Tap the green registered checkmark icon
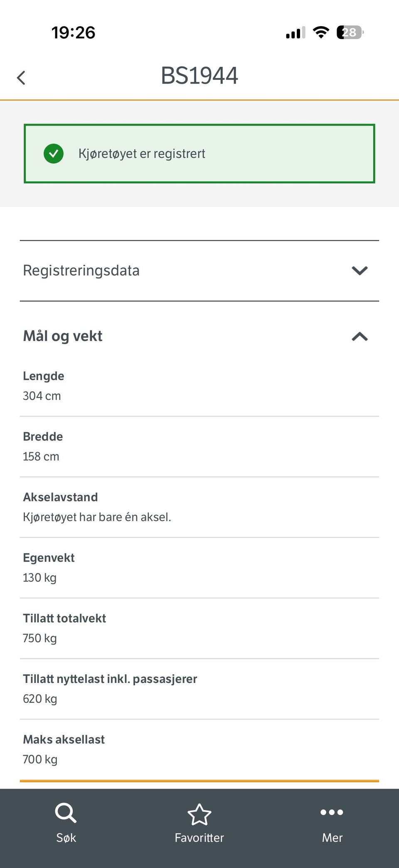The height and width of the screenshot is (868, 399). pos(54,154)
